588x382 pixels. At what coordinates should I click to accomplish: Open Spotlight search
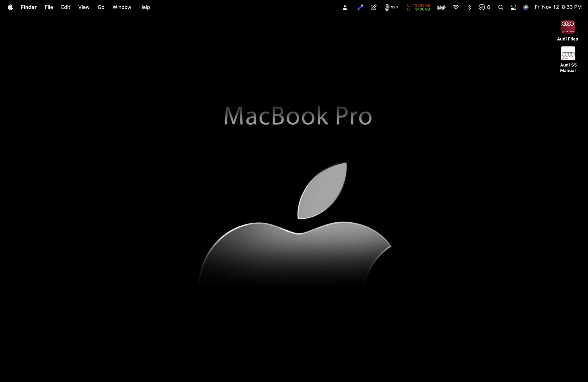501,7
